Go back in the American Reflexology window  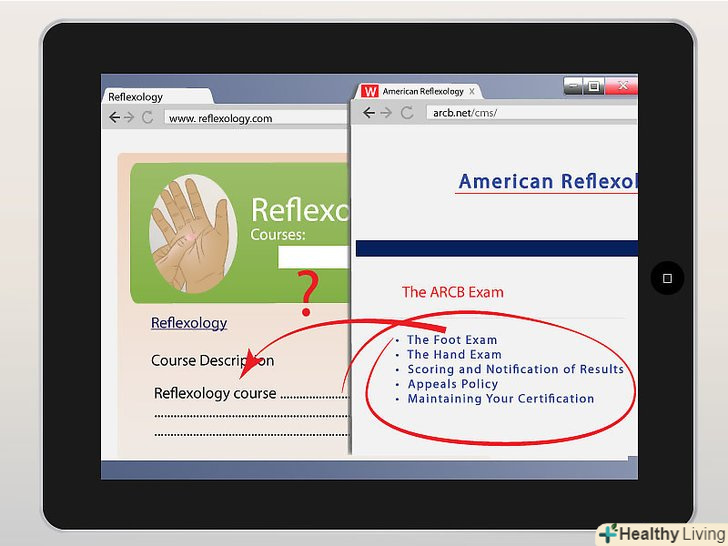pyautogui.click(x=369, y=112)
